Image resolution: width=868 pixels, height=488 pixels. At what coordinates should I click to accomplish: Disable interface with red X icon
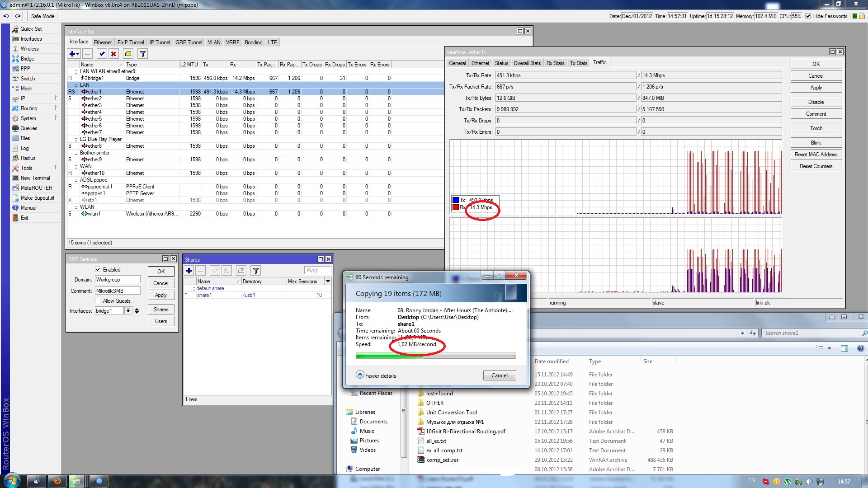click(114, 54)
